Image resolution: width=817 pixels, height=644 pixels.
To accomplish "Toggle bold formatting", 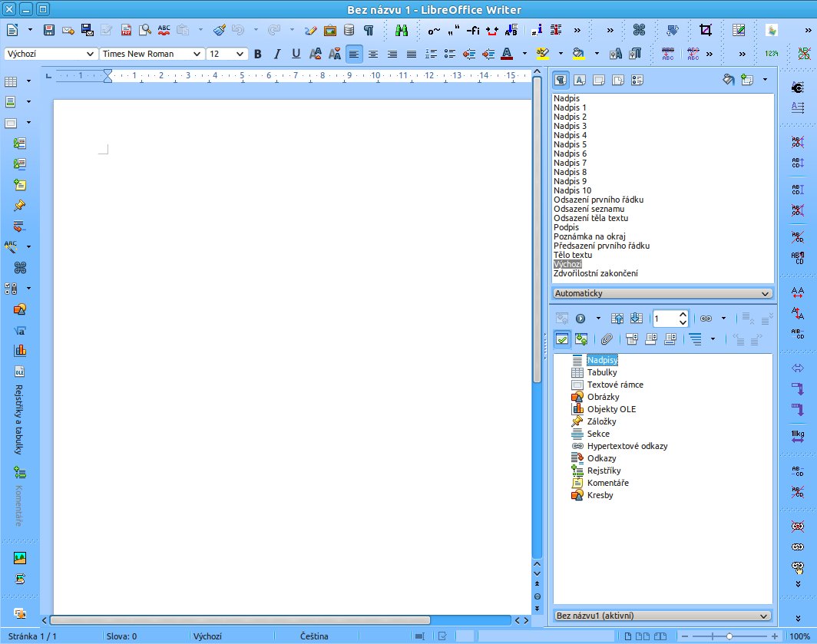I will [257, 54].
